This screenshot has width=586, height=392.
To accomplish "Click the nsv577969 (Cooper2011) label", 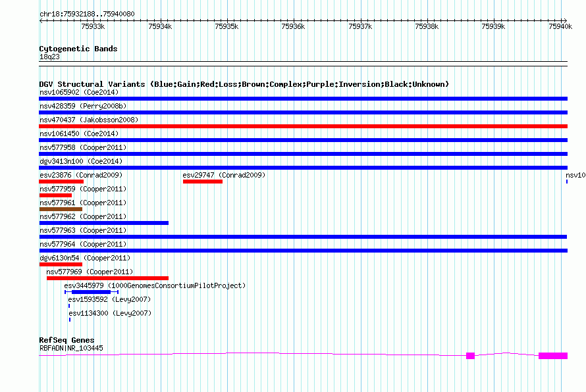I will point(90,272).
